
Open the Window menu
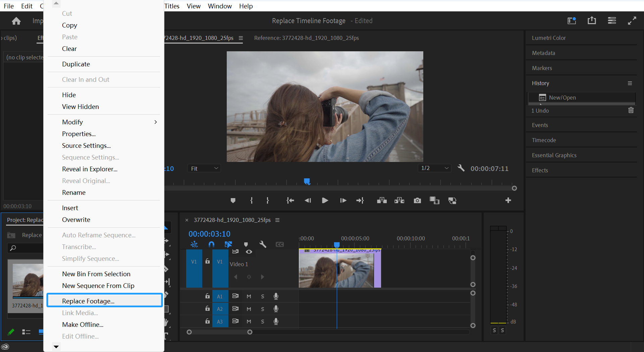tap(220, 6)
